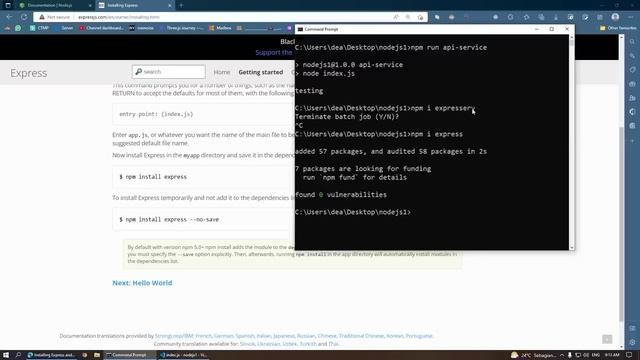Switch to Command Prompt taskbar item

(130, 355)
